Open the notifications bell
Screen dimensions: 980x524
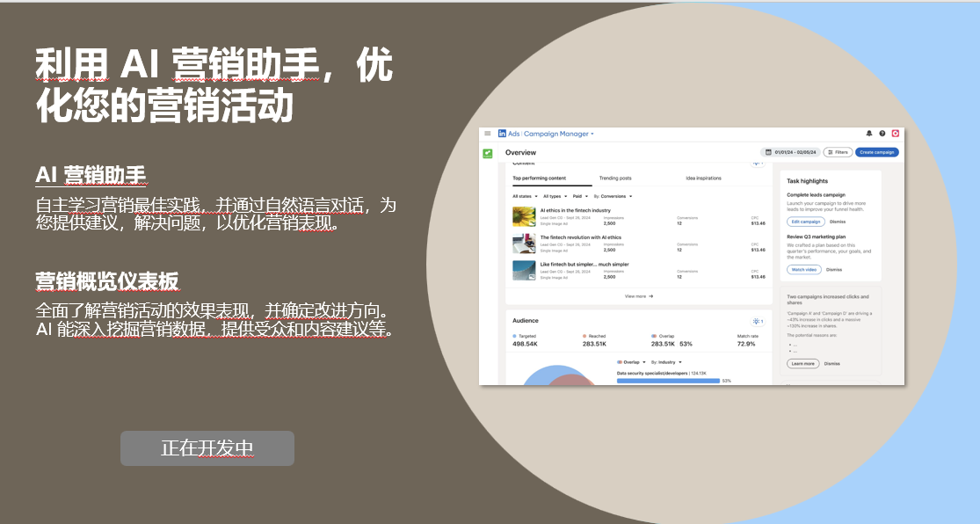click(x=868, y=133)
